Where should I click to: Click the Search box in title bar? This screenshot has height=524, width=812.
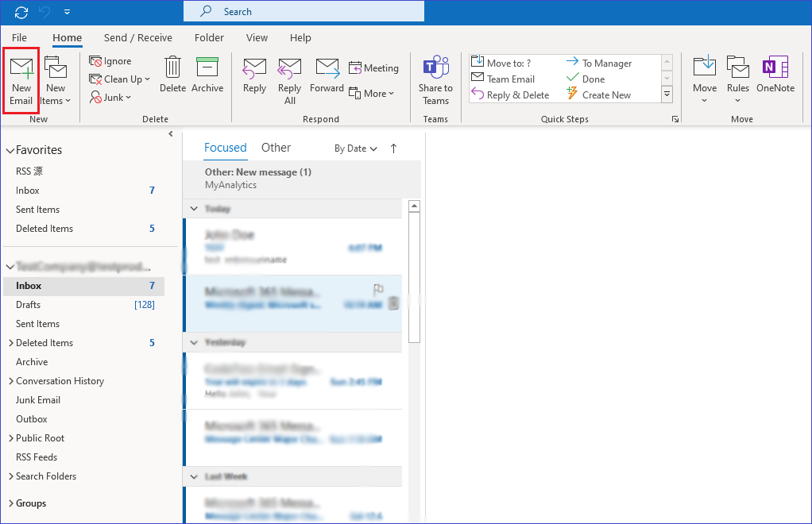[304, 11]
